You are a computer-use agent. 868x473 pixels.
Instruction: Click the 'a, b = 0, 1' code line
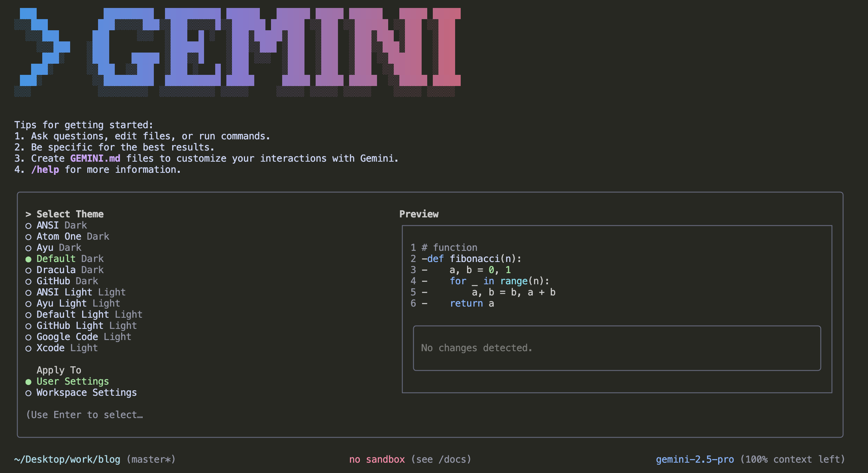(480, 270)
